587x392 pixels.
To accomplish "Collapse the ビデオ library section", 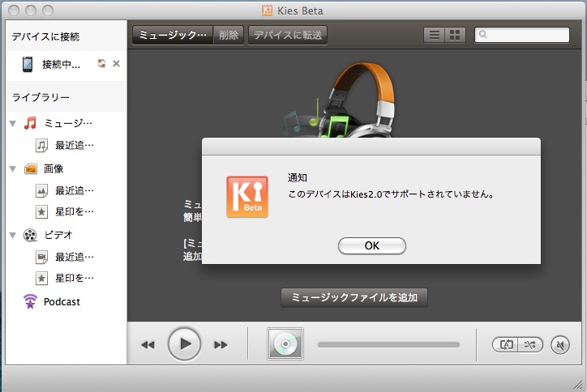I will click(13, 235).
